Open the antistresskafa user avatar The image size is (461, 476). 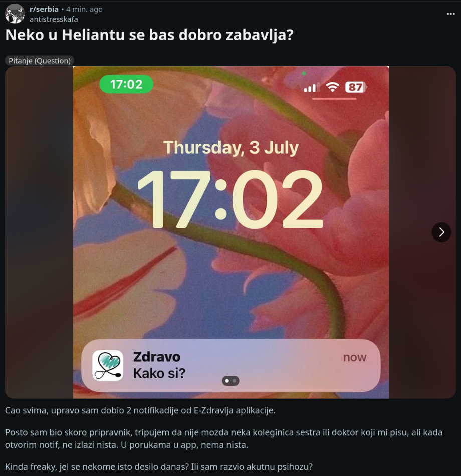point(15,14)
